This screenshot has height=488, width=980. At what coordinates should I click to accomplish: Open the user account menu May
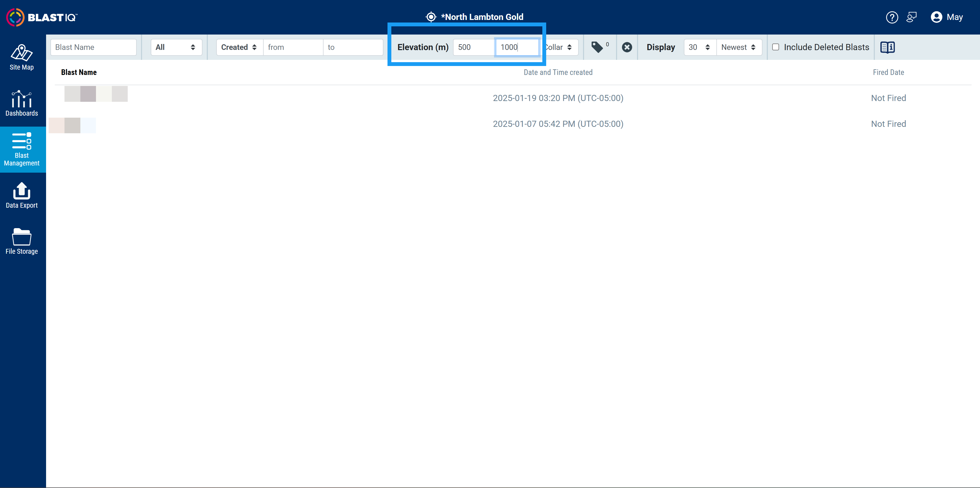click(x=947, y=17)
